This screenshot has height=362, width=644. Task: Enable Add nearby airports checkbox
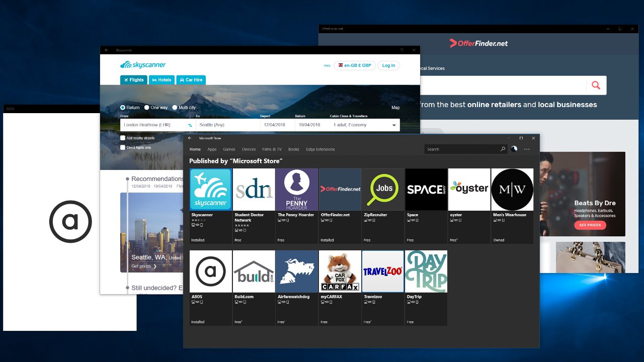click(x=123, y=138)
